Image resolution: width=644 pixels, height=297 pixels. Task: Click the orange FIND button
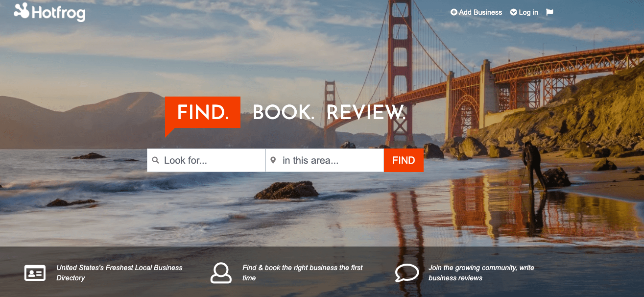(404, 160)
